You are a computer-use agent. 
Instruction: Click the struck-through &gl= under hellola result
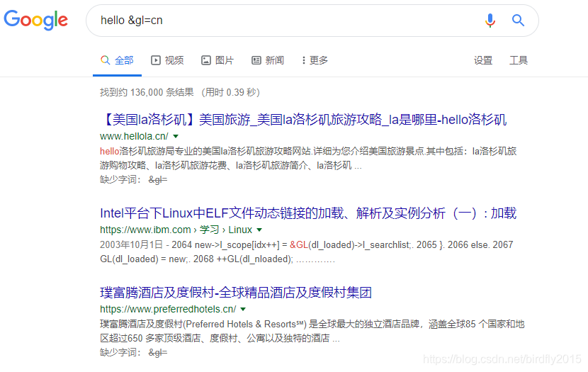pyautogui.click(x=158, y=180)
